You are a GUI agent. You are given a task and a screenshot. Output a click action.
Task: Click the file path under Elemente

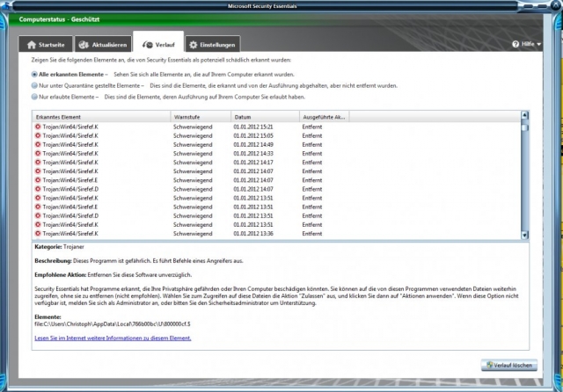point(113,323)
